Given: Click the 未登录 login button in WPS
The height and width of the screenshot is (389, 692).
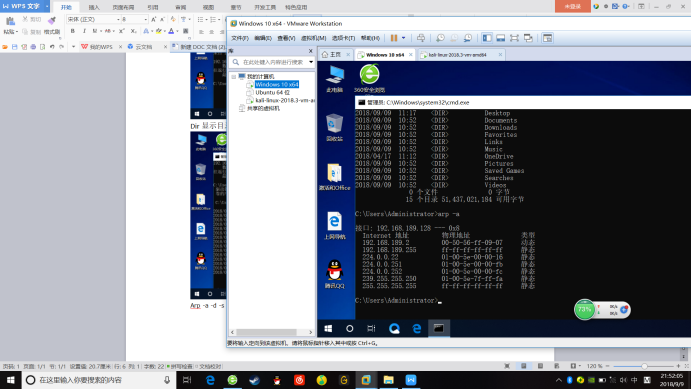Looking at the screenshot, I should click(572, 6).
